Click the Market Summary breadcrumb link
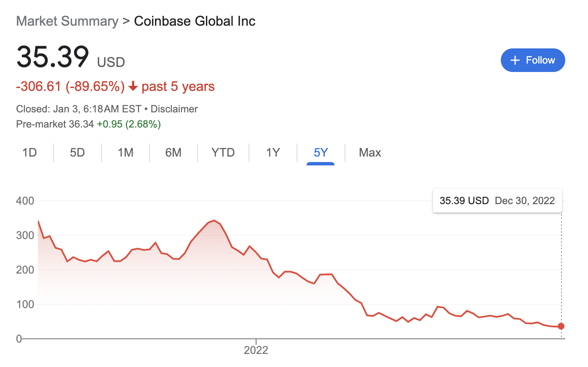Screen dimensions: 588x367 (x=67, y=21)
